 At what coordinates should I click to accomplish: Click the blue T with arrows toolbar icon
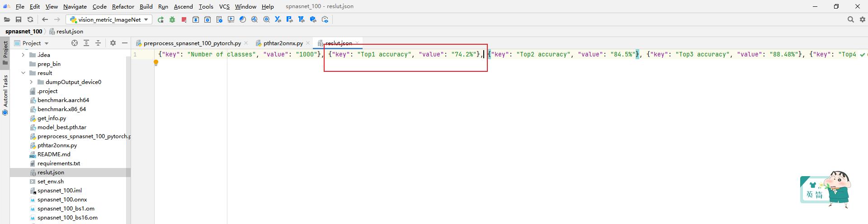pos(302,19)
